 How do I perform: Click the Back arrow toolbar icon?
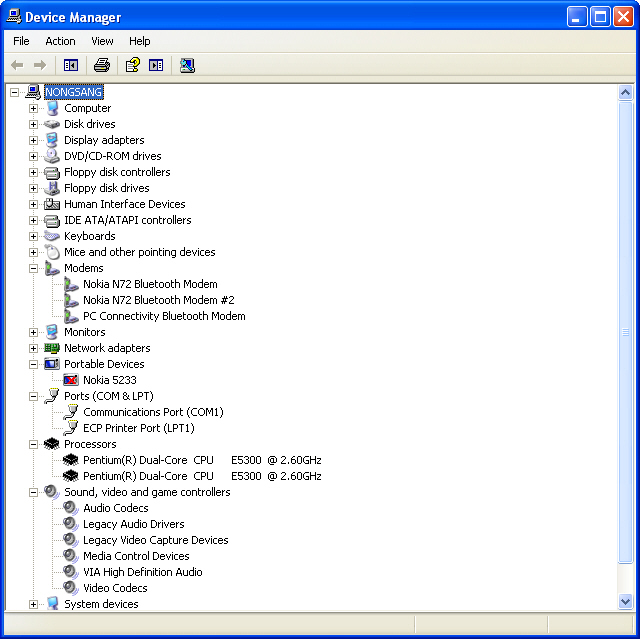[17, 65]
